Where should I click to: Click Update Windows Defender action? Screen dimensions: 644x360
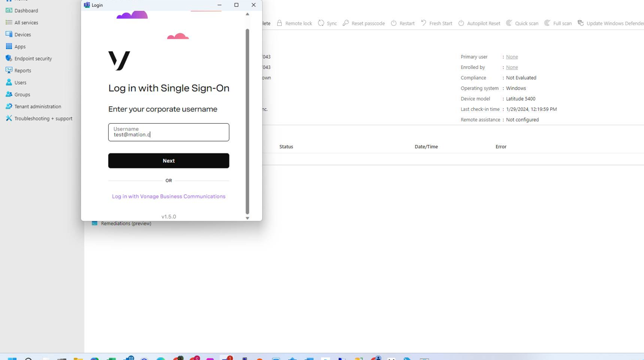click(611, 24)
